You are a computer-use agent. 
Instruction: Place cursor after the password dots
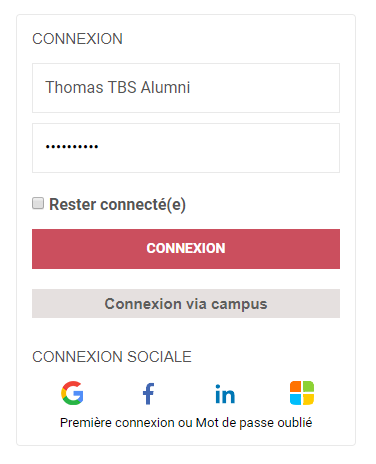pyautogui.click(x=99, y=147)
